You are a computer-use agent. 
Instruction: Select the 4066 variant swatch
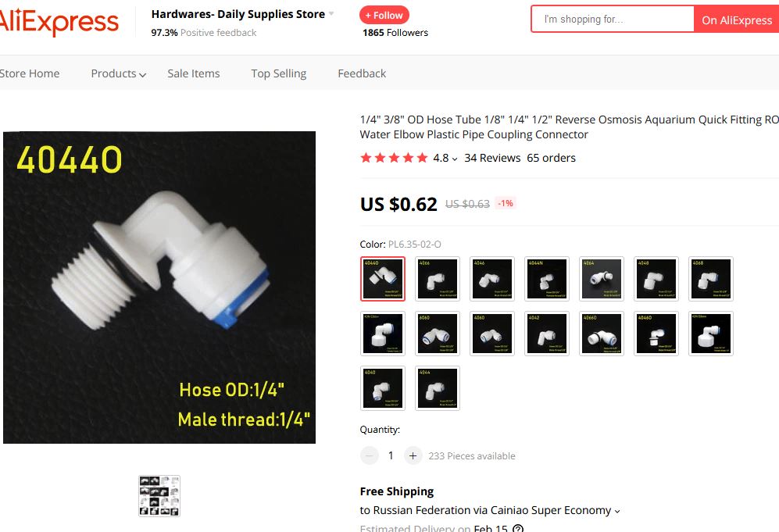[438, 279]
